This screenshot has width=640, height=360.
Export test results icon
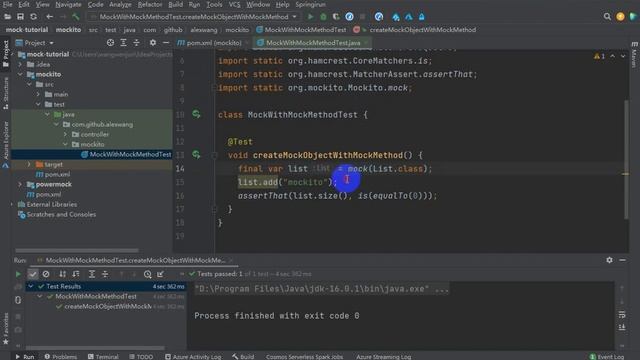click(160, 274)
